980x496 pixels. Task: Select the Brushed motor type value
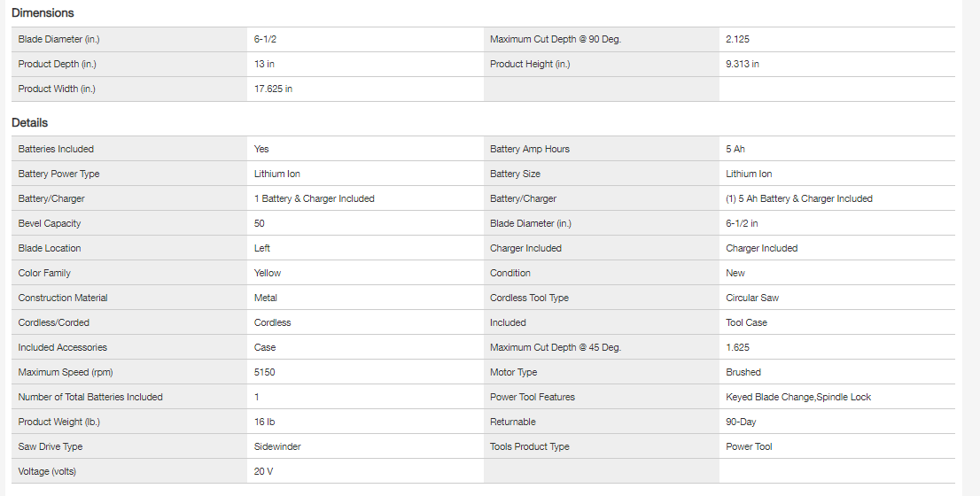point(743,373)
